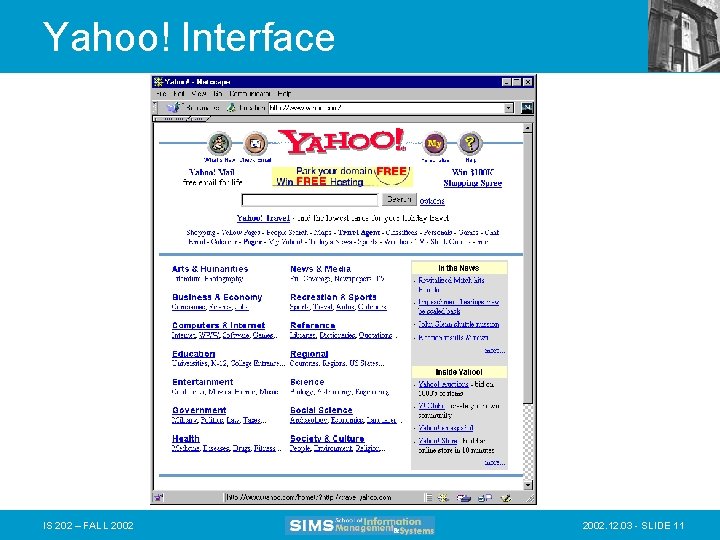Open the Education category
This screenshot has width=720, height=540.
pos(193,354)
